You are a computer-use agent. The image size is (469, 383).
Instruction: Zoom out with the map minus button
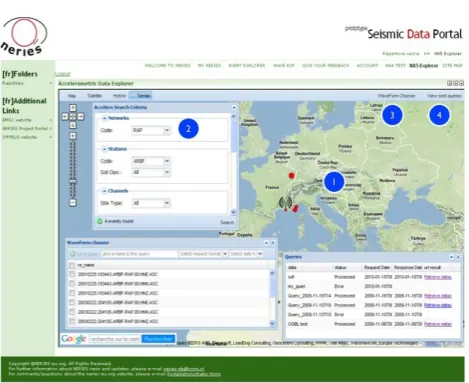(73, 203)
